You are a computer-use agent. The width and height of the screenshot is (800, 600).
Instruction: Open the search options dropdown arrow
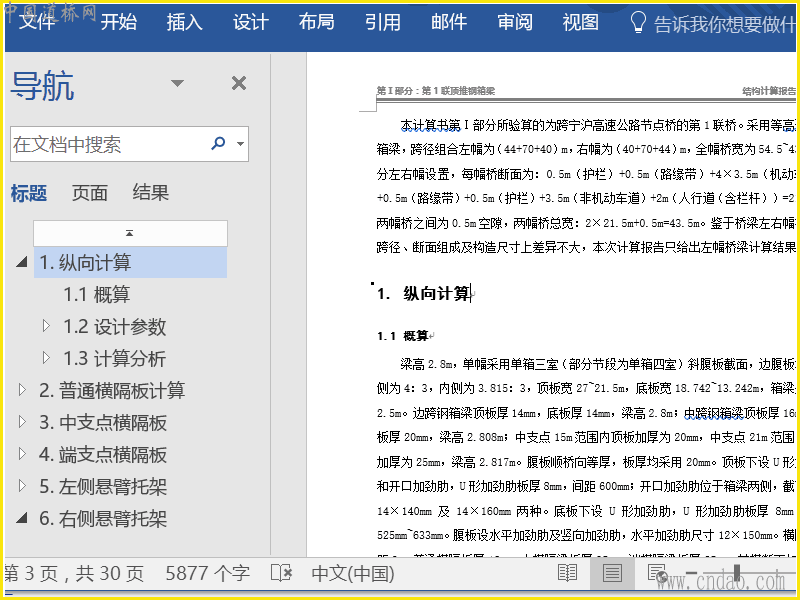(240, 144)
